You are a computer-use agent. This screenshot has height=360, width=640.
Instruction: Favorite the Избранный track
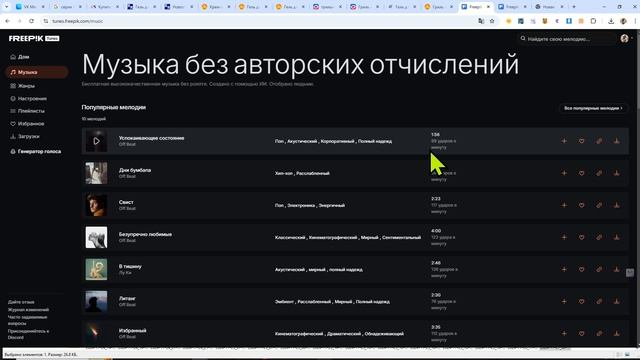582,333
